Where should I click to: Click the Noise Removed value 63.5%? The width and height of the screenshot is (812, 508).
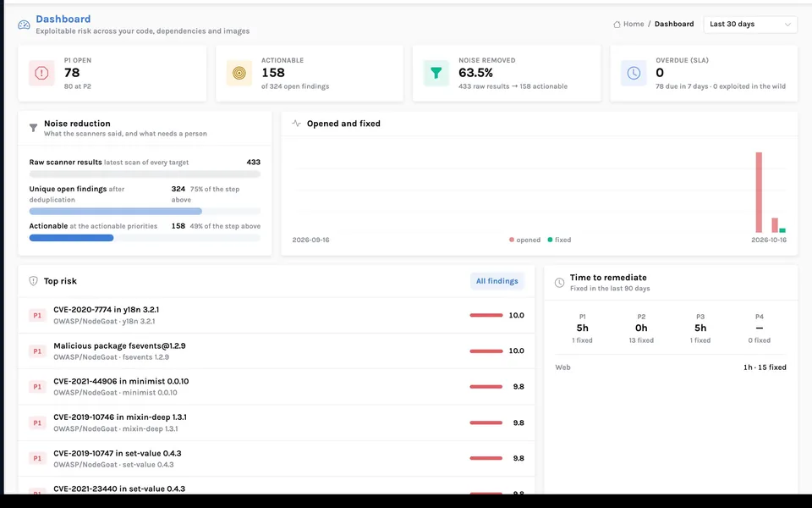[475, 73]
